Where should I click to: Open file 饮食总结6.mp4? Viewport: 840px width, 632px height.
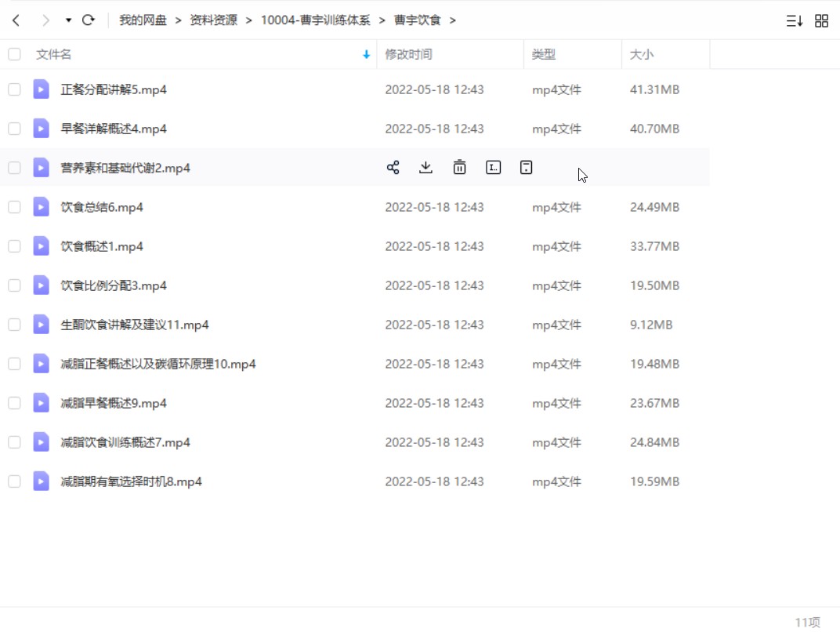pyautogui.click(x=102, y=207)
